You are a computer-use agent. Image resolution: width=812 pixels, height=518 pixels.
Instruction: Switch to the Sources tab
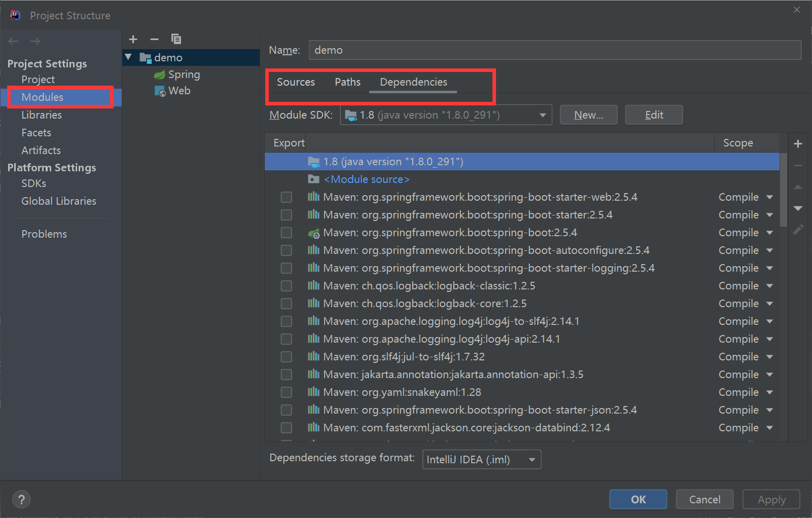[x=296, y=82]
